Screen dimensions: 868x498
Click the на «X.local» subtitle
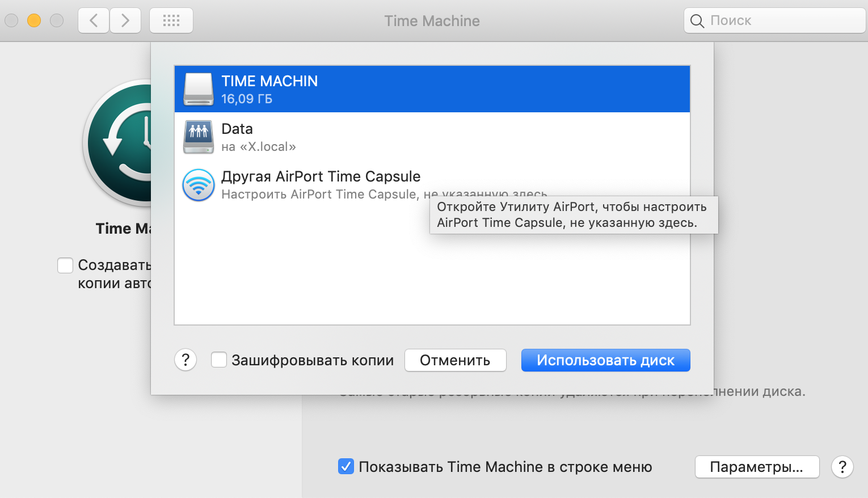(x=259, y=147)
